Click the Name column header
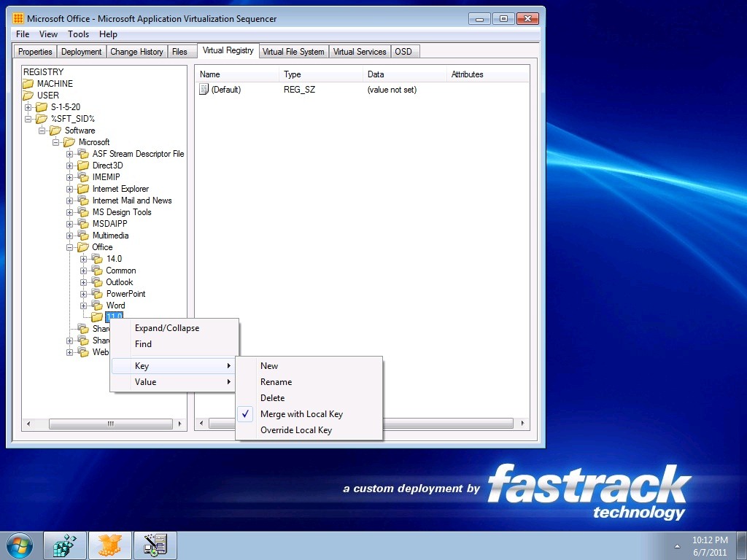Viewport: 747px width, 560px height. (237, 74)
